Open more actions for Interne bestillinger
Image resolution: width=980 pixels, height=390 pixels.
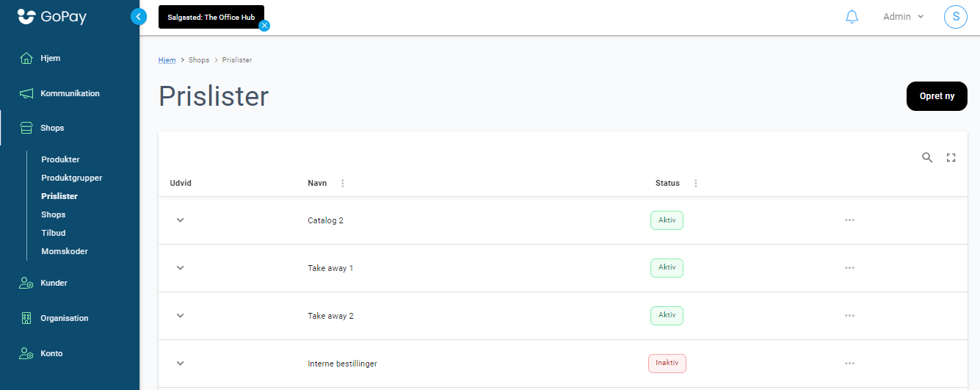click(x=849, y=364)
